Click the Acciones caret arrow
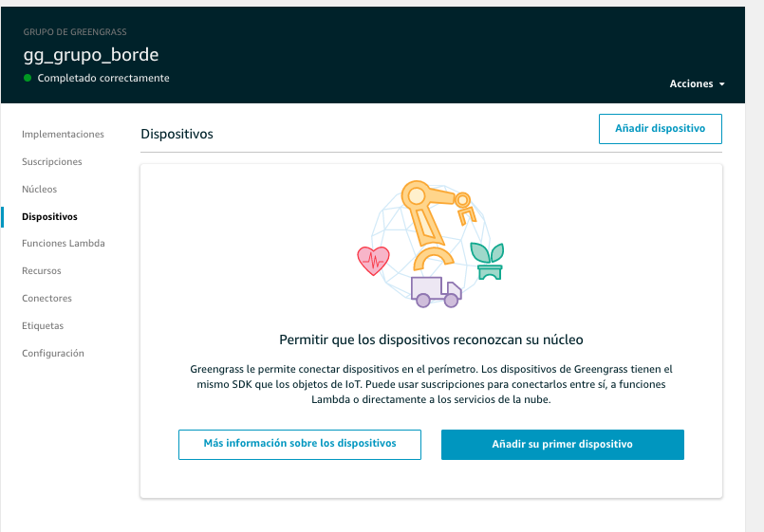This screenshot has height=532, width=764. [x=722, y=84]
